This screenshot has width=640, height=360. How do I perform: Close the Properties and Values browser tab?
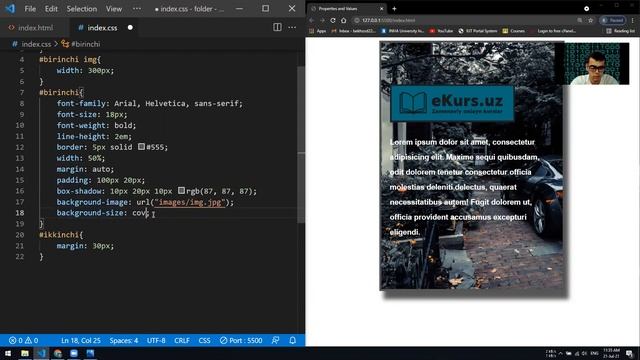point(382,9)
